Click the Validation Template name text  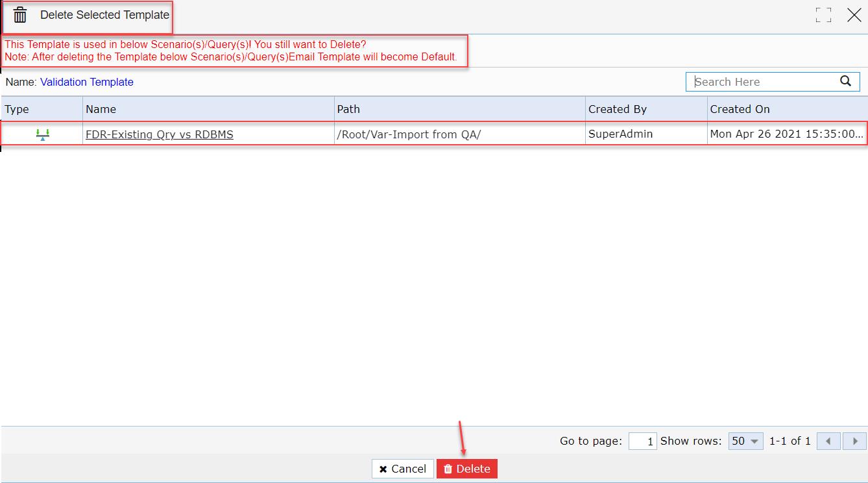[x=87, y=82]
